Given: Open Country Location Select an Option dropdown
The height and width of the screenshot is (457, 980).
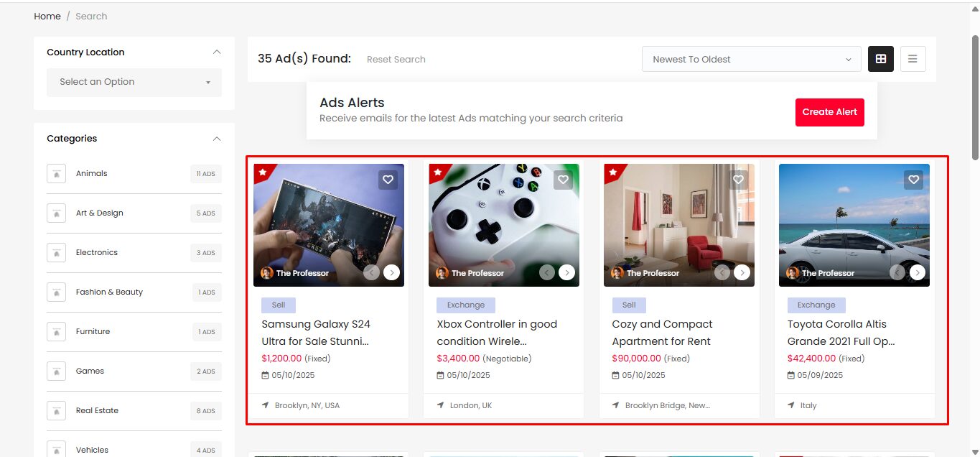Looking at the screenshot, I should pyautogui.click(x=134, y=82).
